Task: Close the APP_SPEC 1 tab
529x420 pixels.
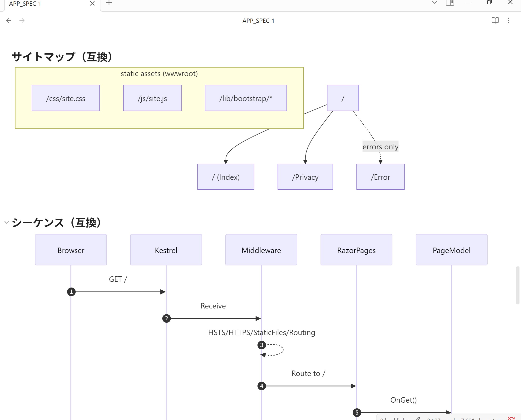Action: tap(92, 3)
